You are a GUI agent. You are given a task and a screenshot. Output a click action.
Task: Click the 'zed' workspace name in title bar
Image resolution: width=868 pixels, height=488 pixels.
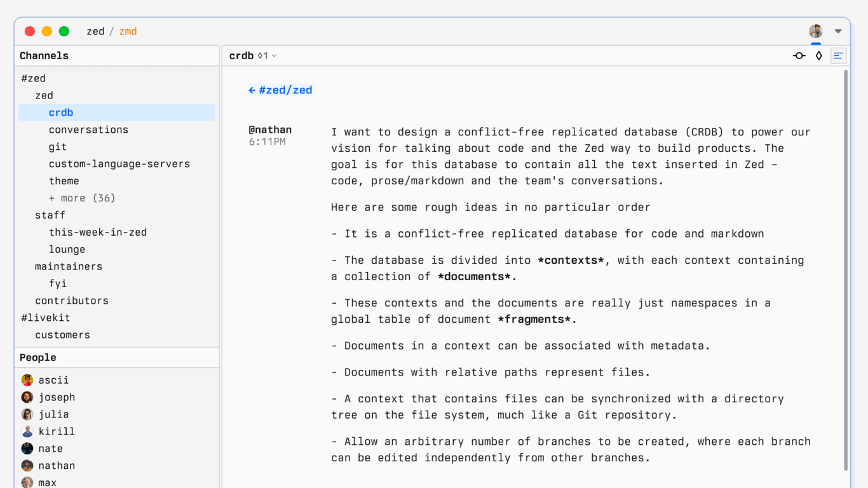(x=95, y=31)
